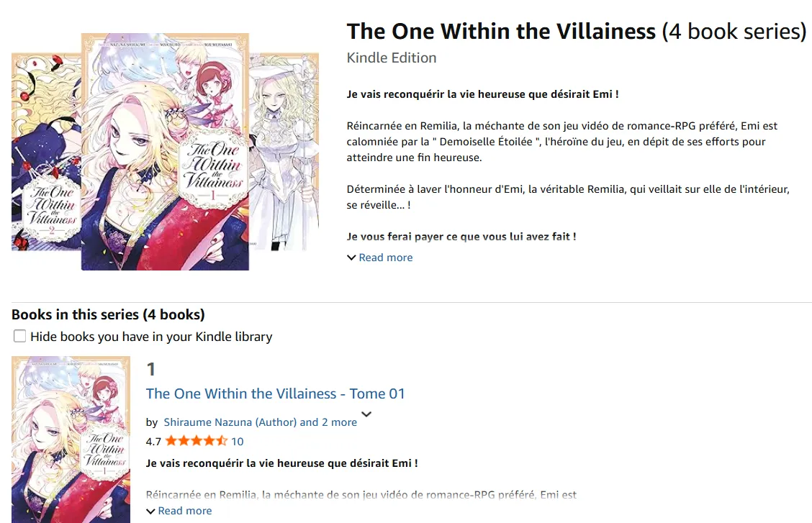Enable Hide books in your Kindle library checkbox
This screenshot has width=812, height=523.
(x=19, y=336)
